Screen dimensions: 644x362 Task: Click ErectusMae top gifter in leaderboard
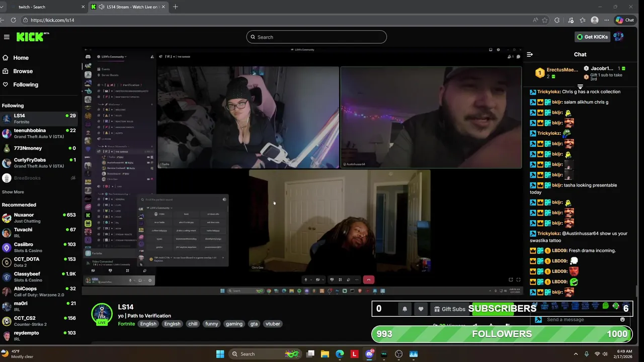(x=556, y=73)
